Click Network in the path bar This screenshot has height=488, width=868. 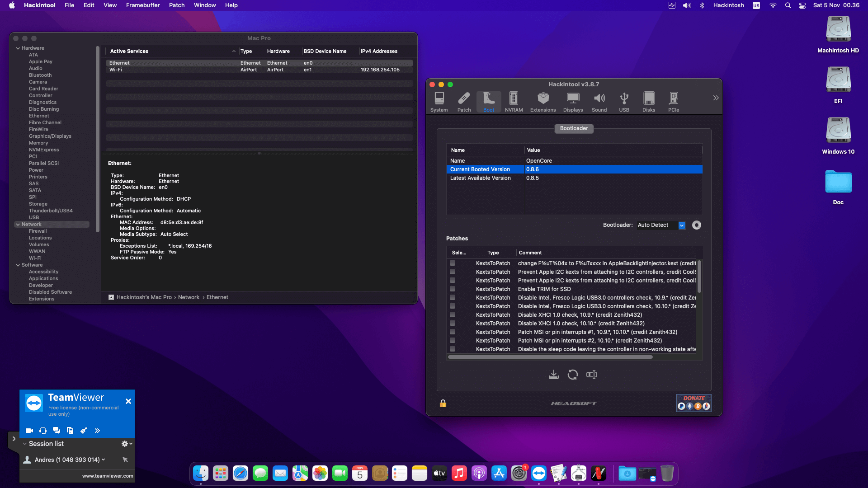click(x=189, y=297)
